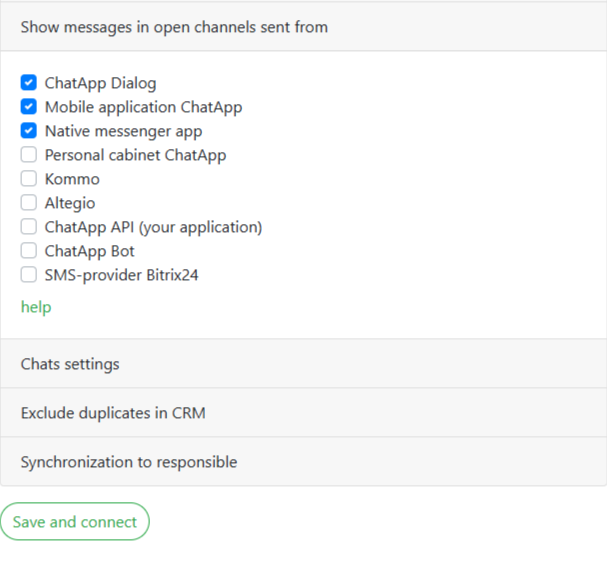Tick the Altegio checkbox
Viewport: 607px width, 561px height.
coord(29,203)
